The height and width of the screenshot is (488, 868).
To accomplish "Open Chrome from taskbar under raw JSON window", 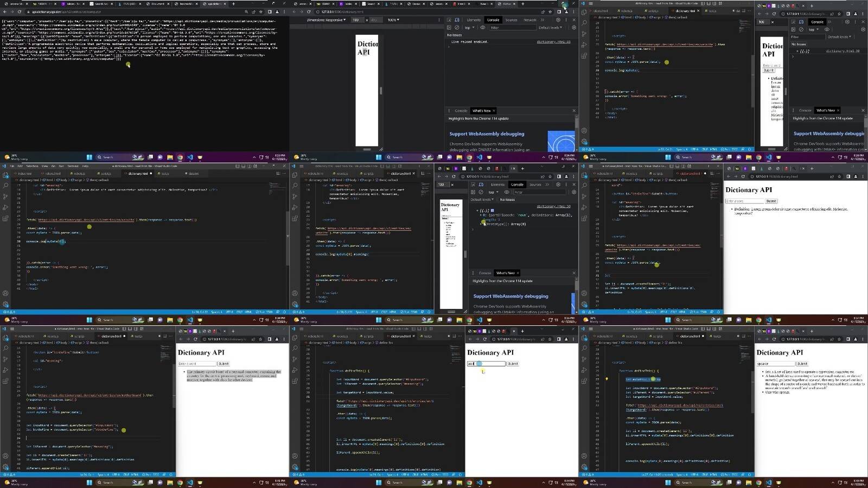I will pos(180,157).
